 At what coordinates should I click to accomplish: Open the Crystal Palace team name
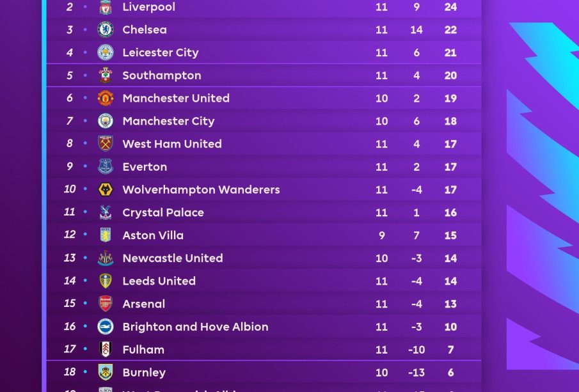click(163, 212)
